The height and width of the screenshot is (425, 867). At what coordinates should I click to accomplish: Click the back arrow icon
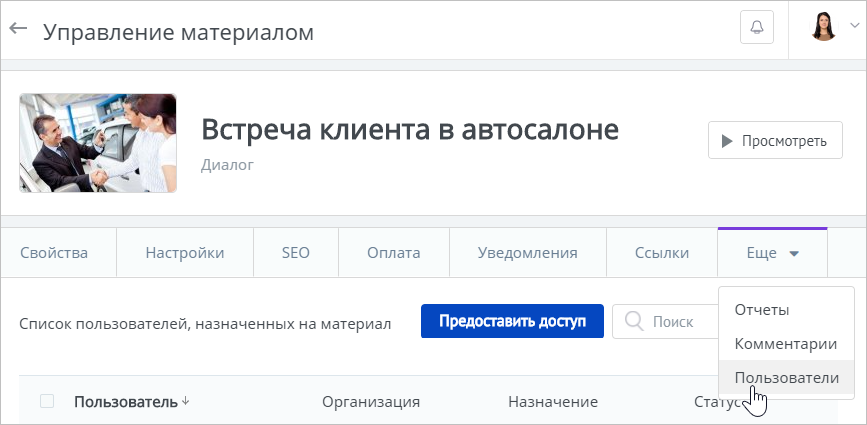tap(18, 28)
